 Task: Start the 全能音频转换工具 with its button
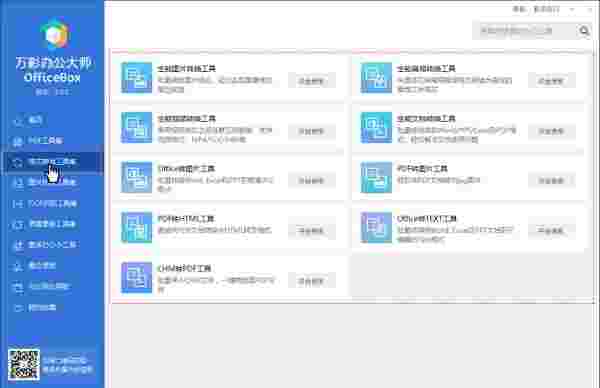[551, 81]
